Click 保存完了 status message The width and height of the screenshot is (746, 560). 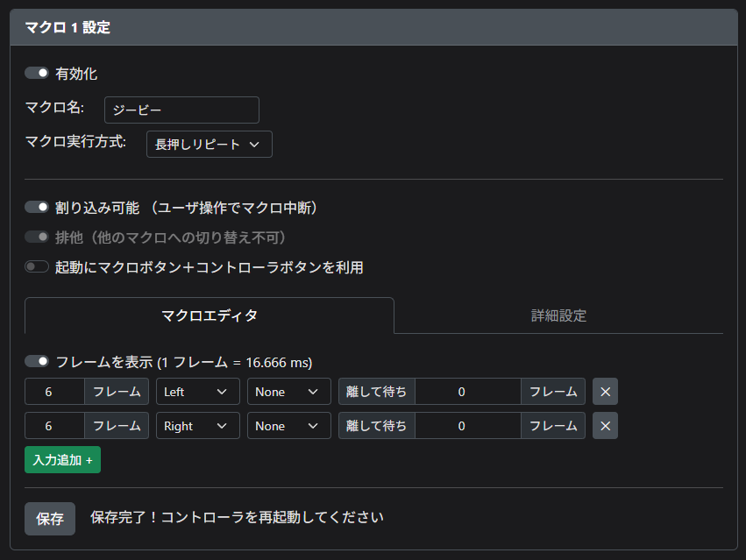coord(237,517)
